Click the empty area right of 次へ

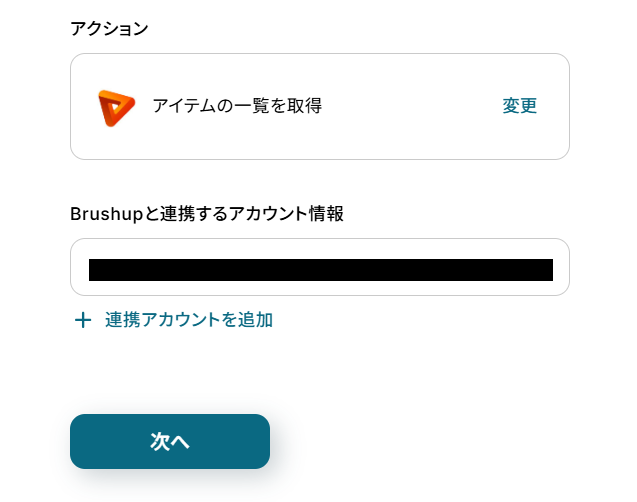click(x=420, y=441)
